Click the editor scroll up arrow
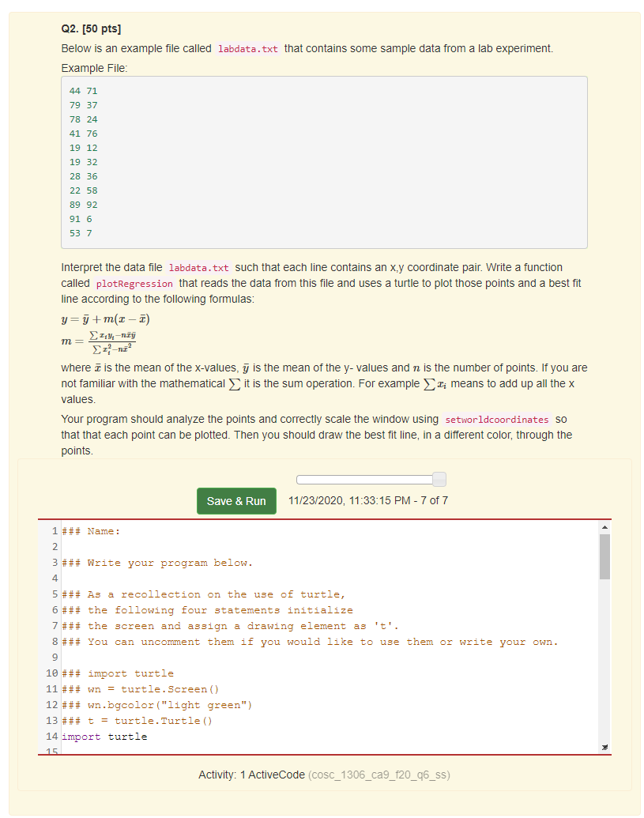The height and width of the screenshot is (818, 644). tap(604, 527)
